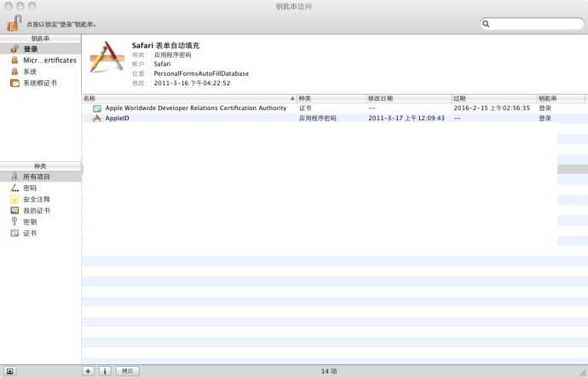Click the application icon beside AppleID
This screenshot has height=378, width=588.
(97, 119)
